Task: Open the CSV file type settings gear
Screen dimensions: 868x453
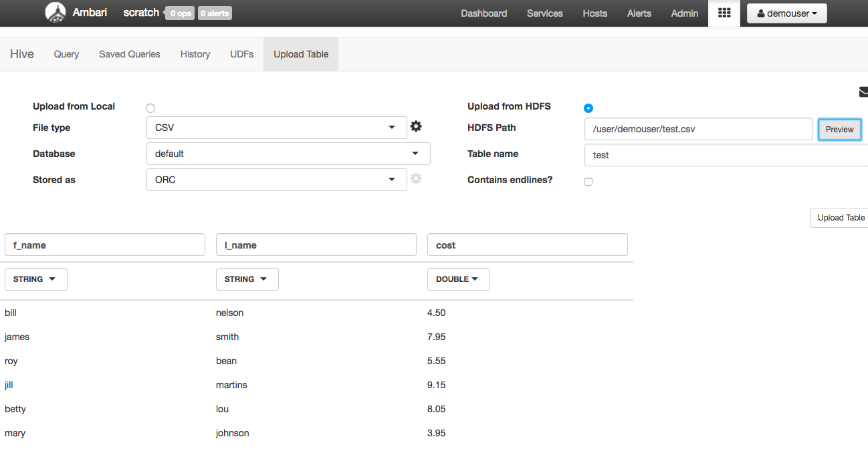Action: coord(416,126)
